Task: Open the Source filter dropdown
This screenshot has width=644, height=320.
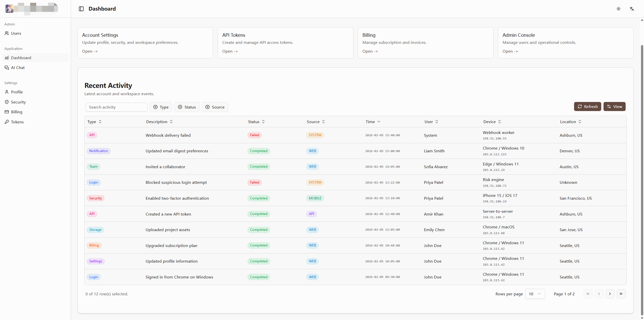Action: point(215,107)
